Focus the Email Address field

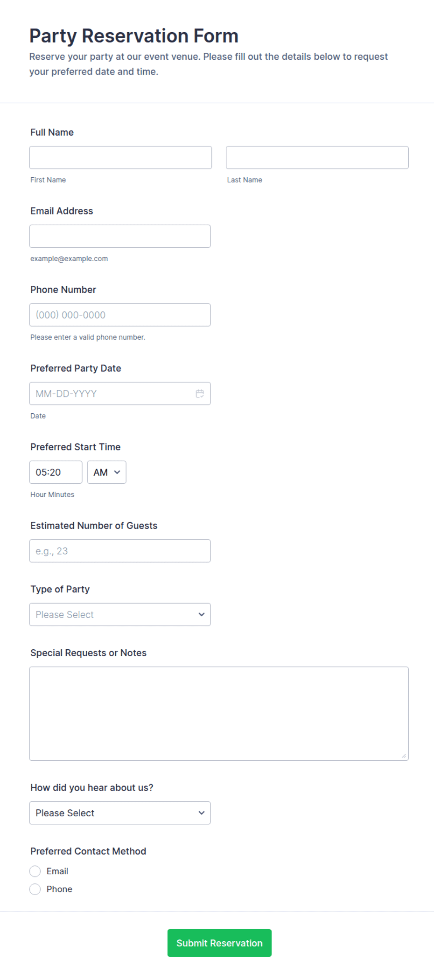coord(120,236)
